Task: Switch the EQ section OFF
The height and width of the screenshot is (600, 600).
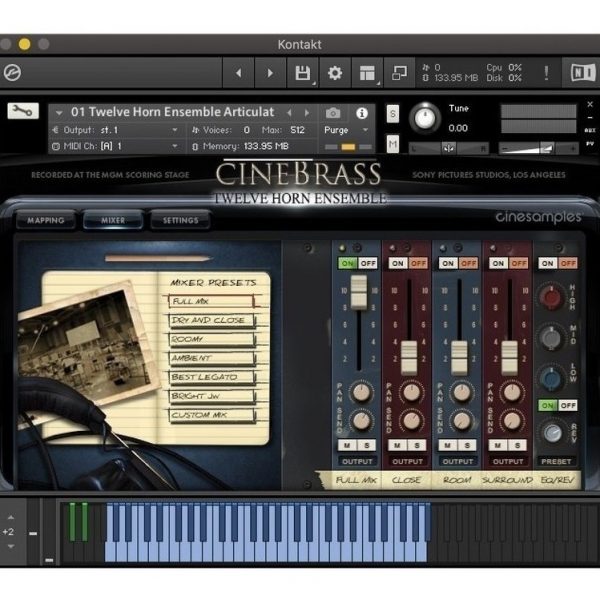Action: [568, 263]
